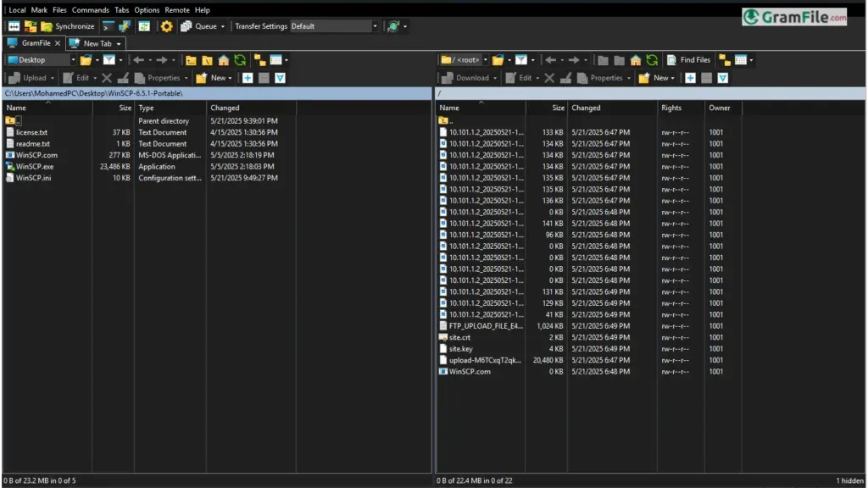Click the remote Invert Selection icon

[x=723, y=78]
